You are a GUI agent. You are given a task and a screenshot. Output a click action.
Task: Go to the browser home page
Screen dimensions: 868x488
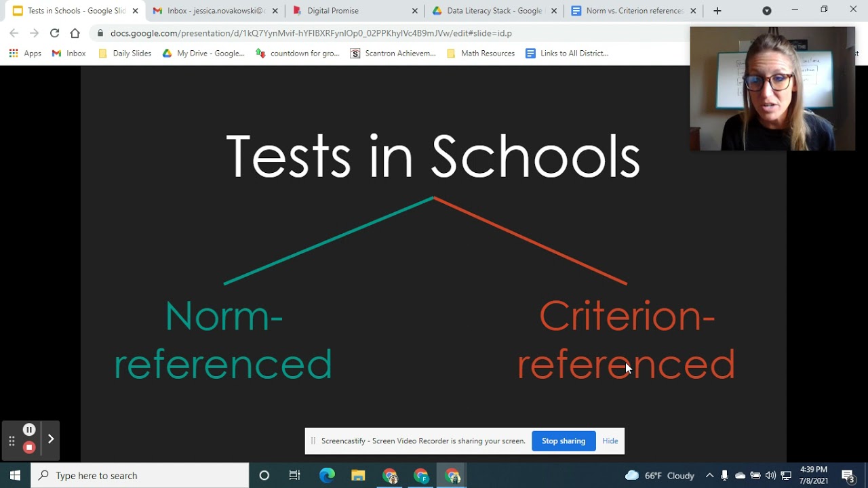point(75,33)
